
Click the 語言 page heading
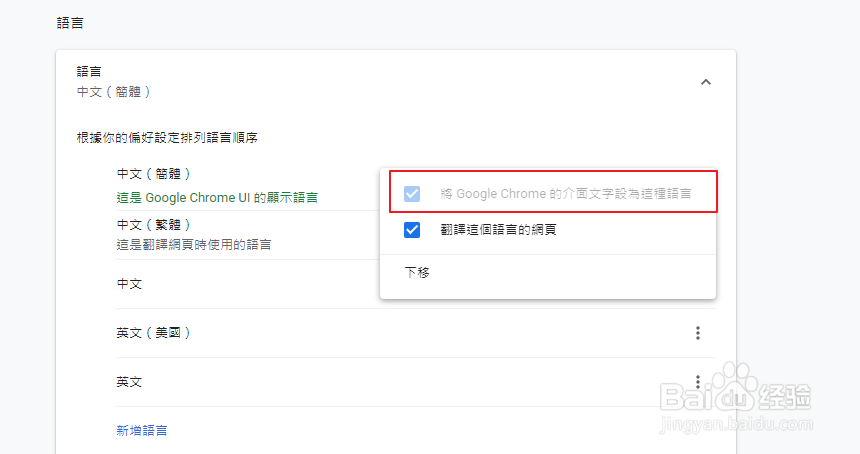[x=70, y=23]
